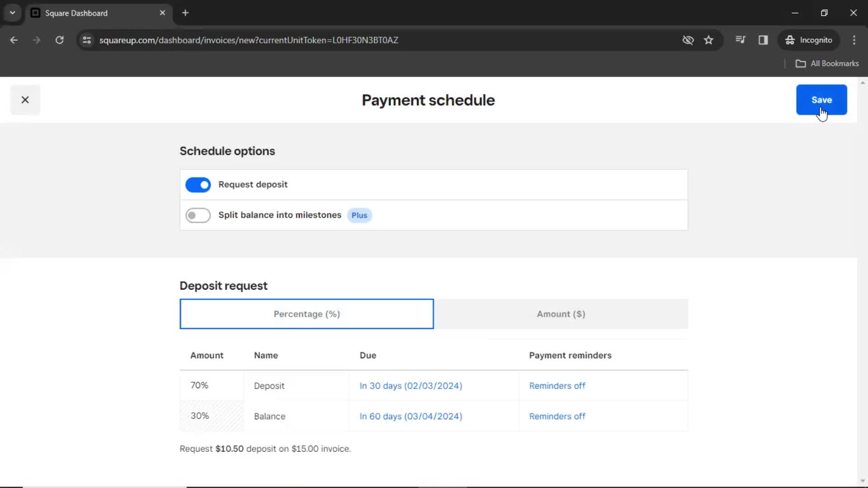This screenshot has width=868, height=488.
Task: Bookmark this page with star icon
Action: point(708,40)
